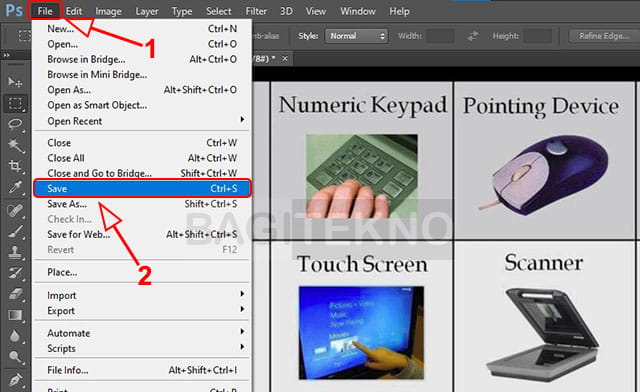Open the Filter menu
Screen dimensions: 640x392
[x=256, y=11]
